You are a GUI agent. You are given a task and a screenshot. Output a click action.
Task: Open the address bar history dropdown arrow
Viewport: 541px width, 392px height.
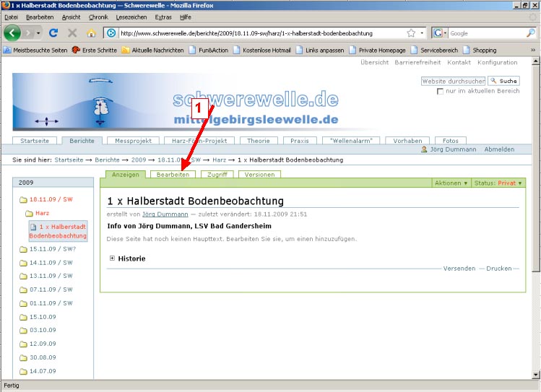421,33
